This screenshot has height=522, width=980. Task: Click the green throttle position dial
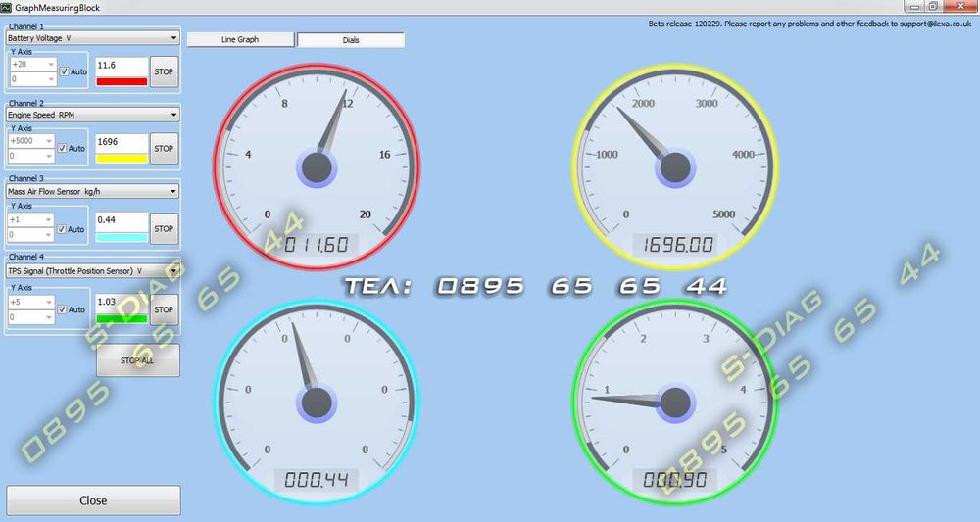675,403
